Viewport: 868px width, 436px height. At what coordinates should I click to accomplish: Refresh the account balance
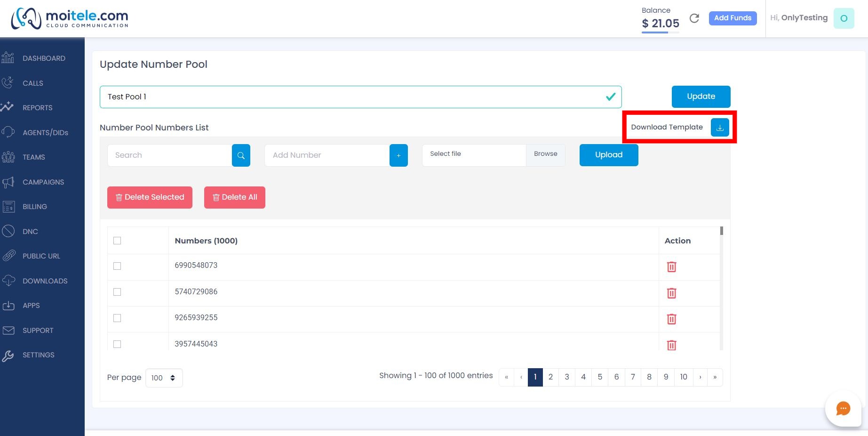point(694,18)
